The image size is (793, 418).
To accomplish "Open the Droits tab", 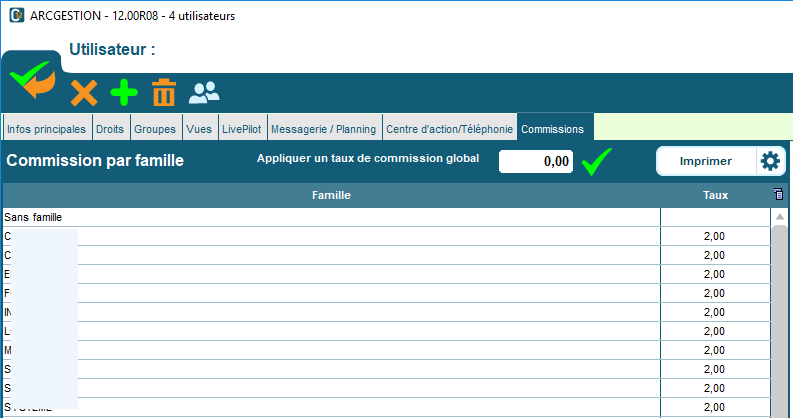I will tap(109, 129).
